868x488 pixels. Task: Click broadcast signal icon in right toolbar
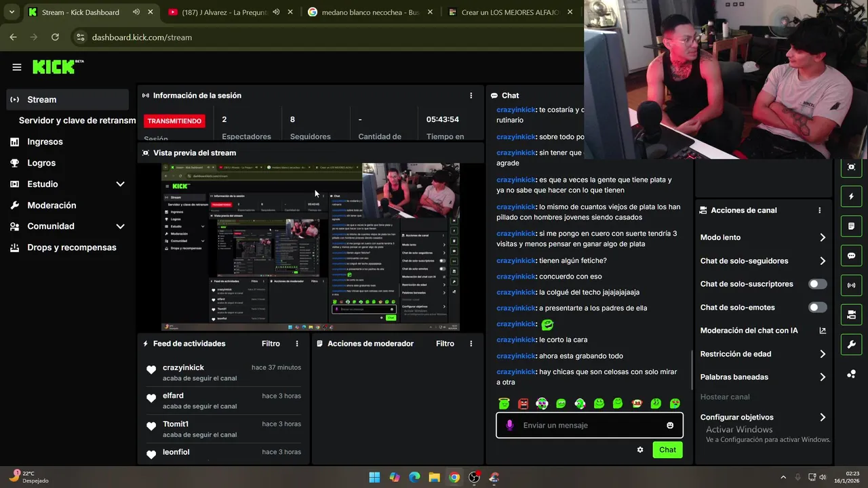(851, 285)
